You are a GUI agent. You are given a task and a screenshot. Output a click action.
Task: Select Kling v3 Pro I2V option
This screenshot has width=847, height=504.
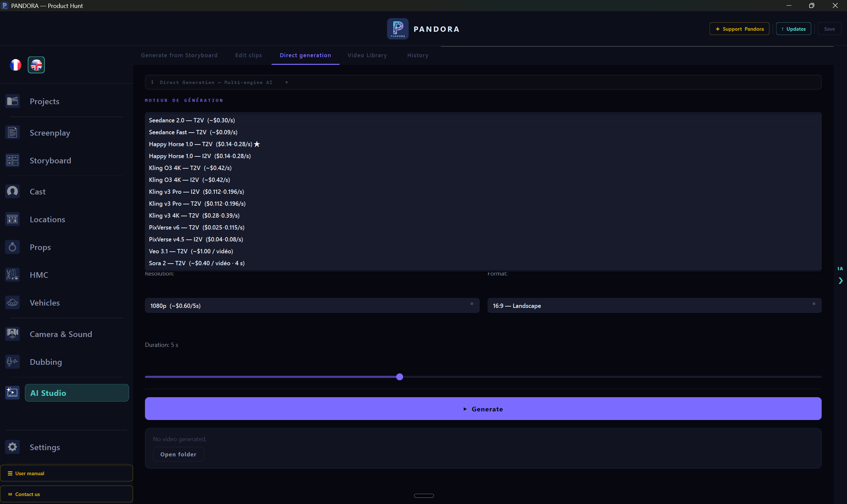483,191
